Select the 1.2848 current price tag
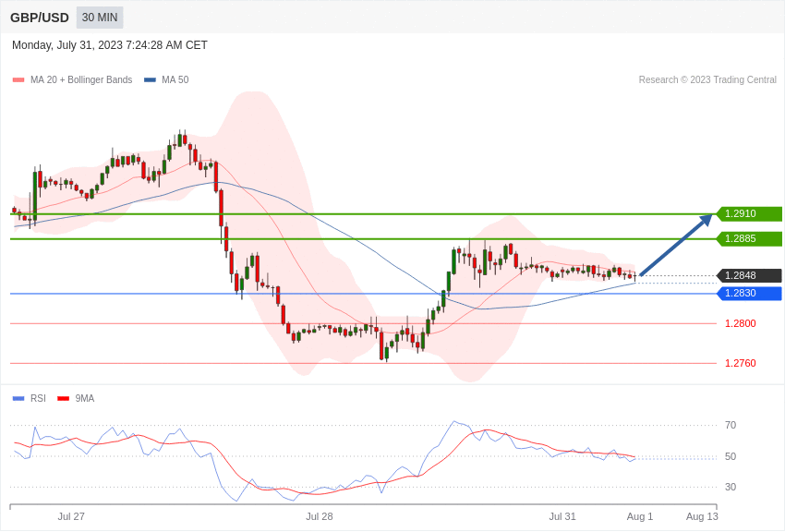The image size is (785, 532). [x=750, y=276]
